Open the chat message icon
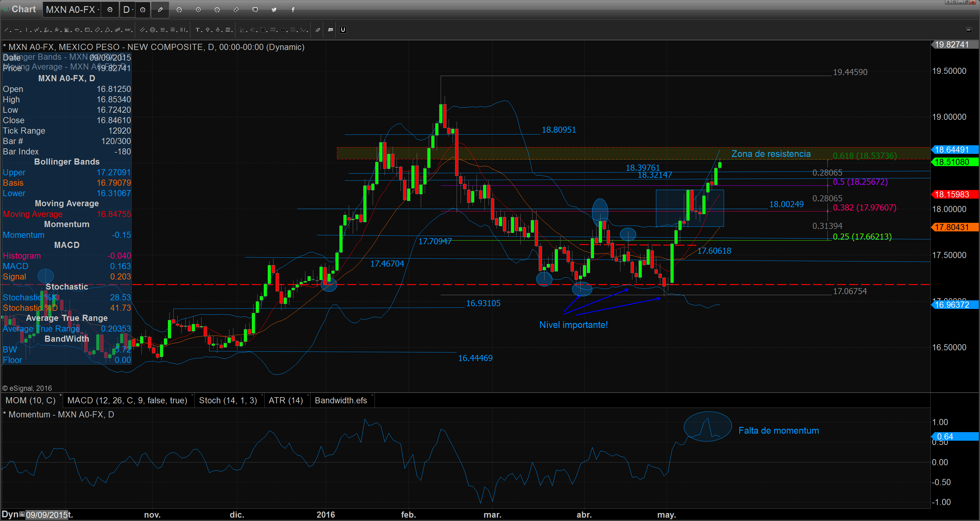This screenshot has height=521, width=980. [255, 10]
